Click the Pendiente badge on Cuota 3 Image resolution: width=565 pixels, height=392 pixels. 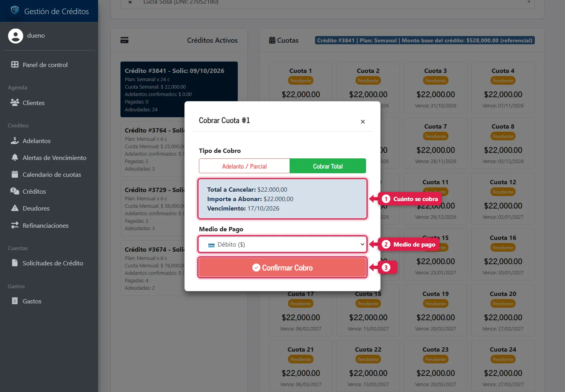(x=436, y=81)
